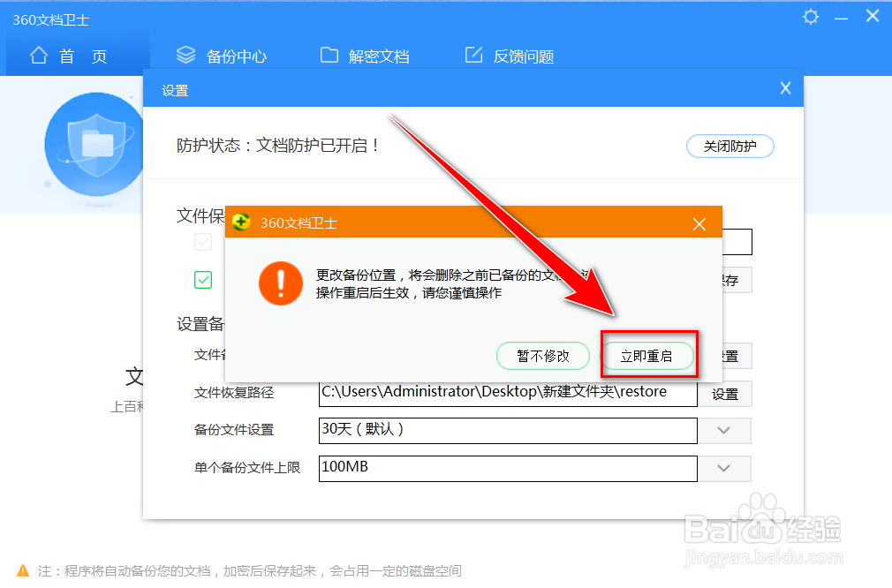The image size is (892, 588).
Task: Click the 100MB file limit field
Action: click(508, 469)
